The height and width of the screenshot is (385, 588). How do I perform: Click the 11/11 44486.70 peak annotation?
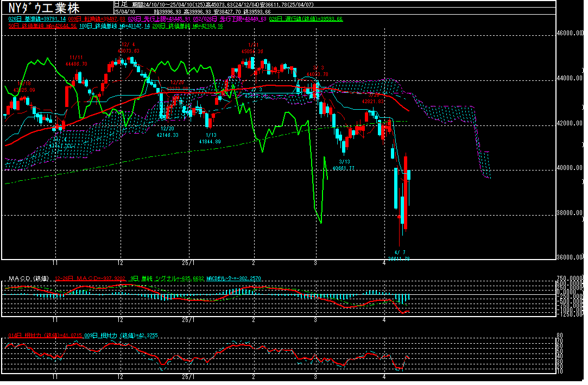click(x=76, y=61)
